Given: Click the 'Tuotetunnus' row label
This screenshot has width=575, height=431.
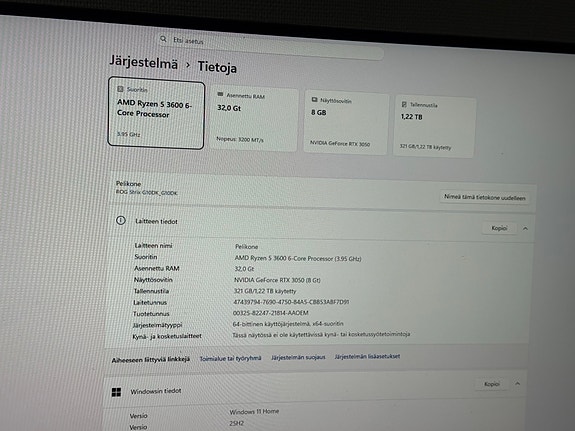Looking at the screenshot, I should pos(151,314).
